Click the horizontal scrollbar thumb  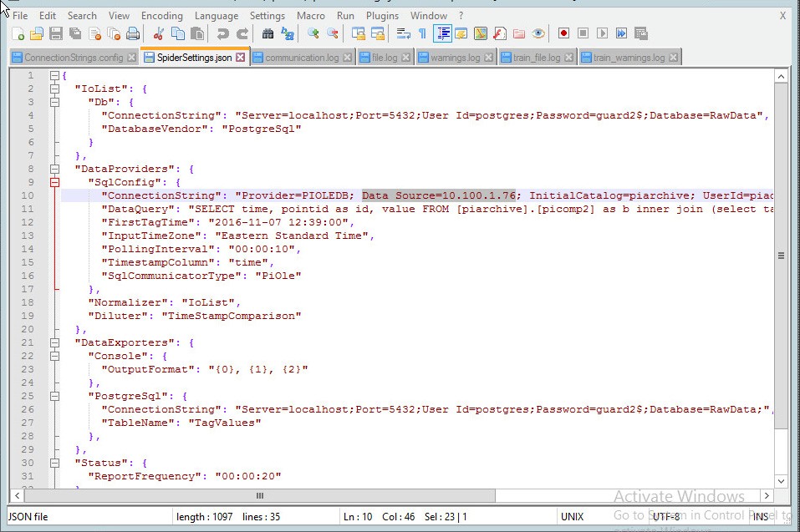point(258,496)
